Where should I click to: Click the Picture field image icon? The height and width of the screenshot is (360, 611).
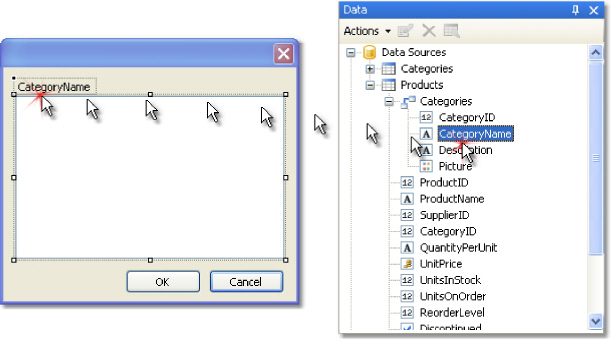click(426, 166)
